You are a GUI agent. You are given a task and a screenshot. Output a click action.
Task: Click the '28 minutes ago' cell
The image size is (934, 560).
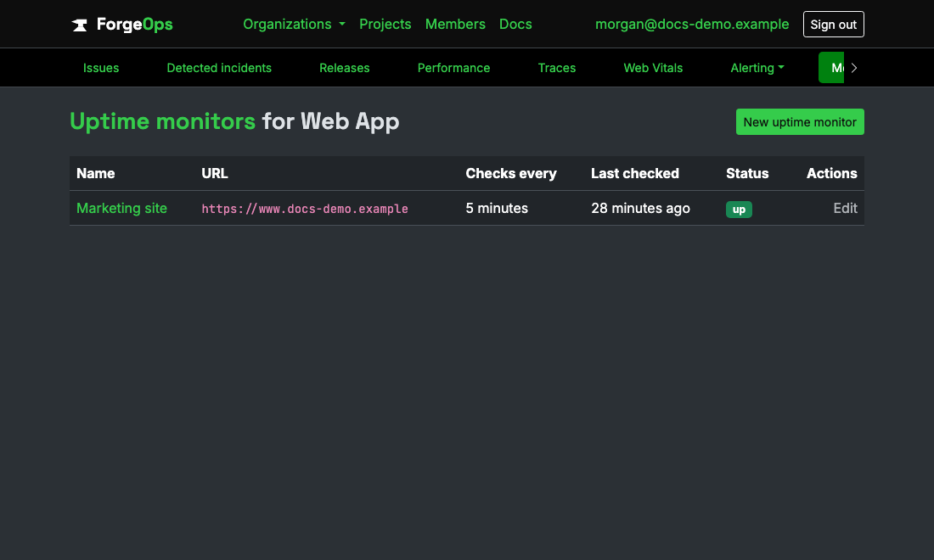(x=640, y=208)
